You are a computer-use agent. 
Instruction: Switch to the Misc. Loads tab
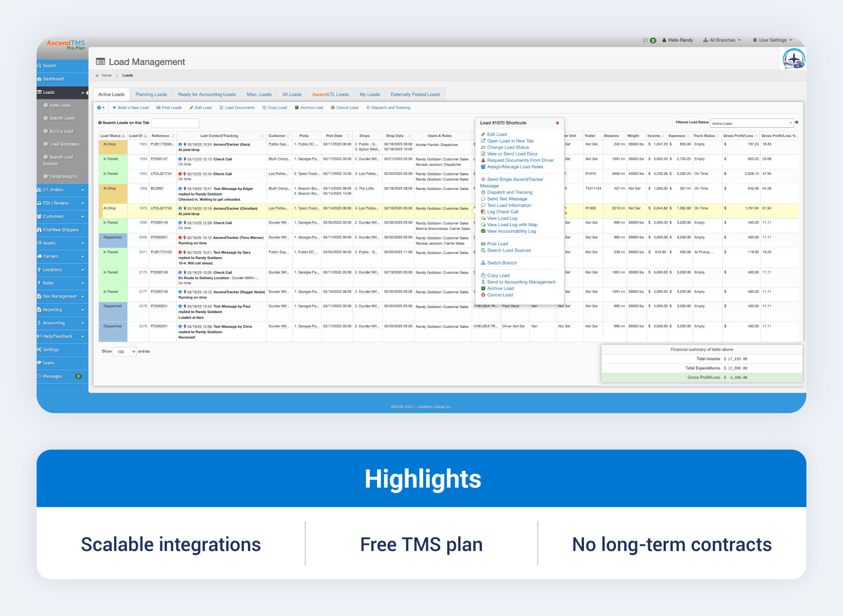pos(259,95)
